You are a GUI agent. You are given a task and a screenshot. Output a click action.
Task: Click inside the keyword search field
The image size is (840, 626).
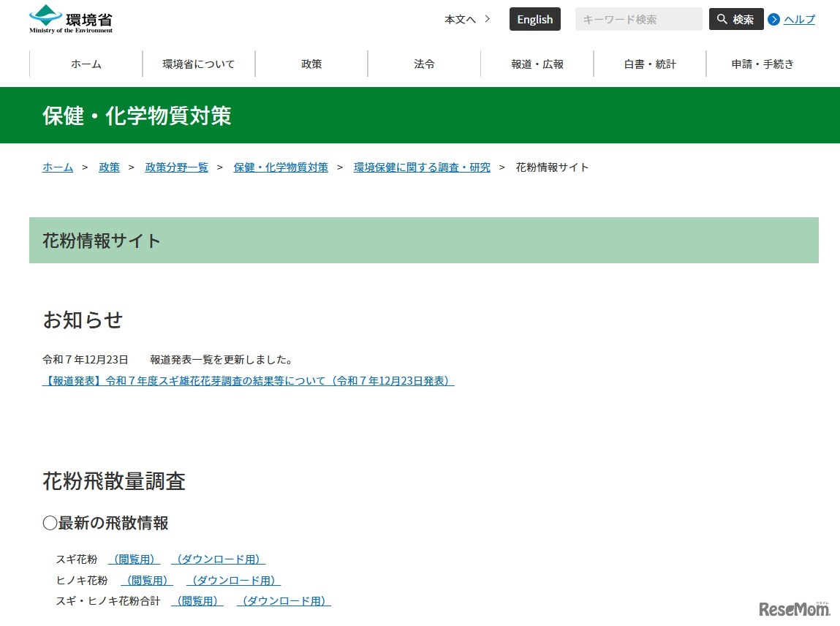point(638,19)
